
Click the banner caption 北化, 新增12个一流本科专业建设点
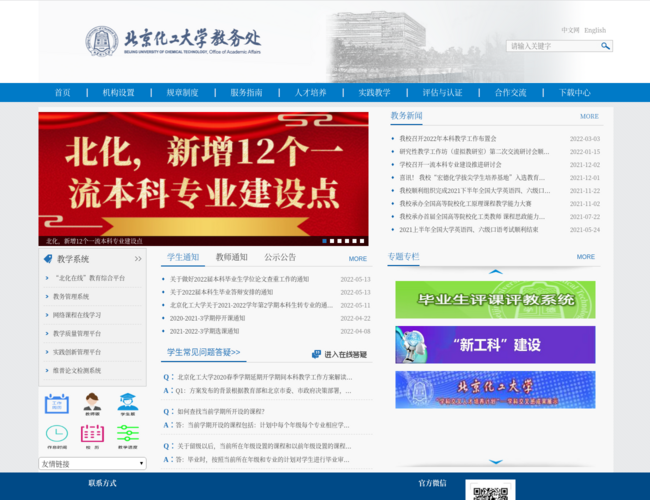point(94,241)
